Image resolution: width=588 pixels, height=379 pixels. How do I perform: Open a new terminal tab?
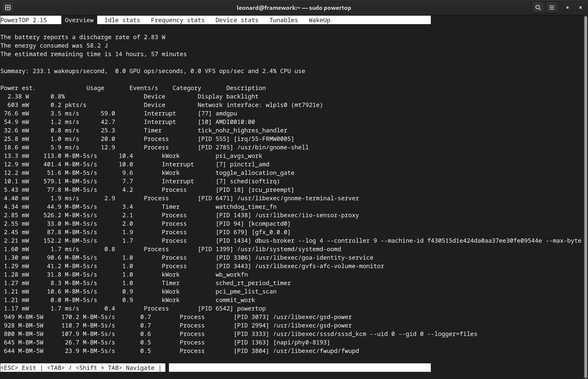tap(8, 7)
